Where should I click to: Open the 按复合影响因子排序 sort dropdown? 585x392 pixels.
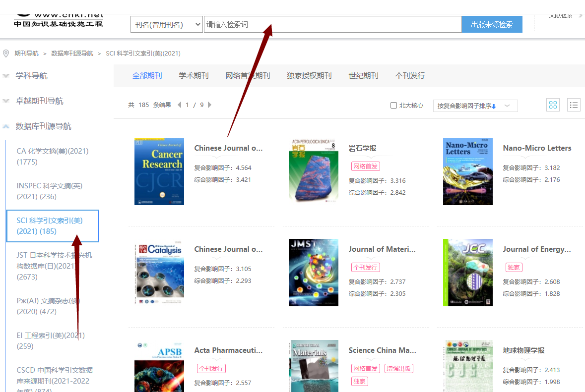[x=475, y=106]
